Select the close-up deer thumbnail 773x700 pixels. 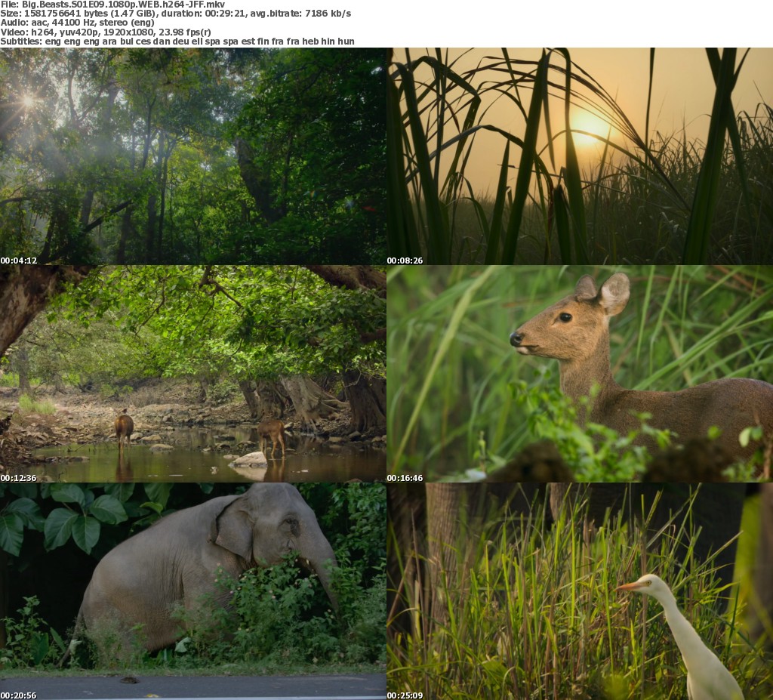pos(580,373)
